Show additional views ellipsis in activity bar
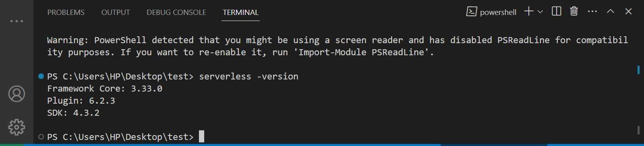This screenshot has height=146, width=644. tap(17, 21)
